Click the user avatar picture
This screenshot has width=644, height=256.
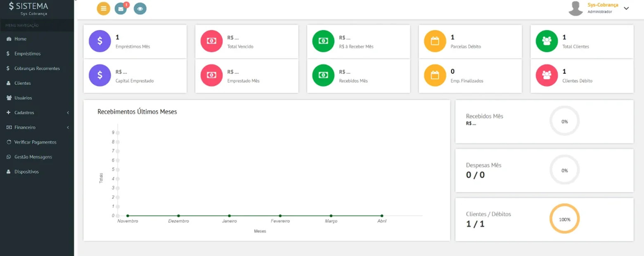pos(575,9)
